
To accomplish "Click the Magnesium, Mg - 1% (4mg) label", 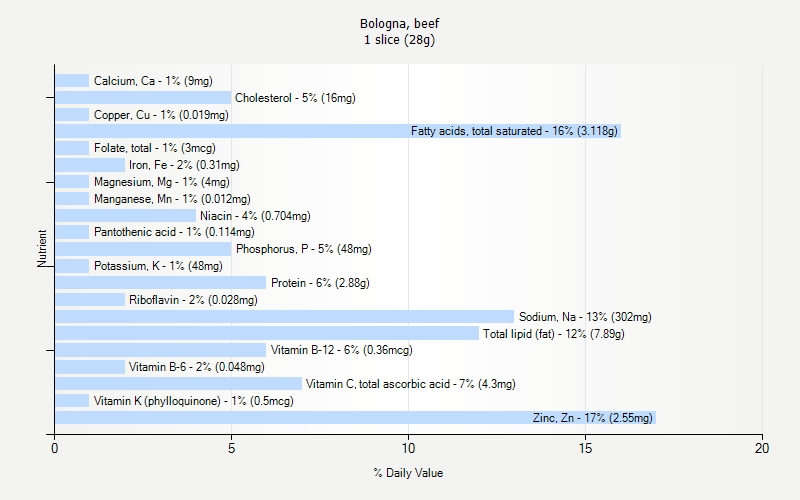I will click(162, 182).
